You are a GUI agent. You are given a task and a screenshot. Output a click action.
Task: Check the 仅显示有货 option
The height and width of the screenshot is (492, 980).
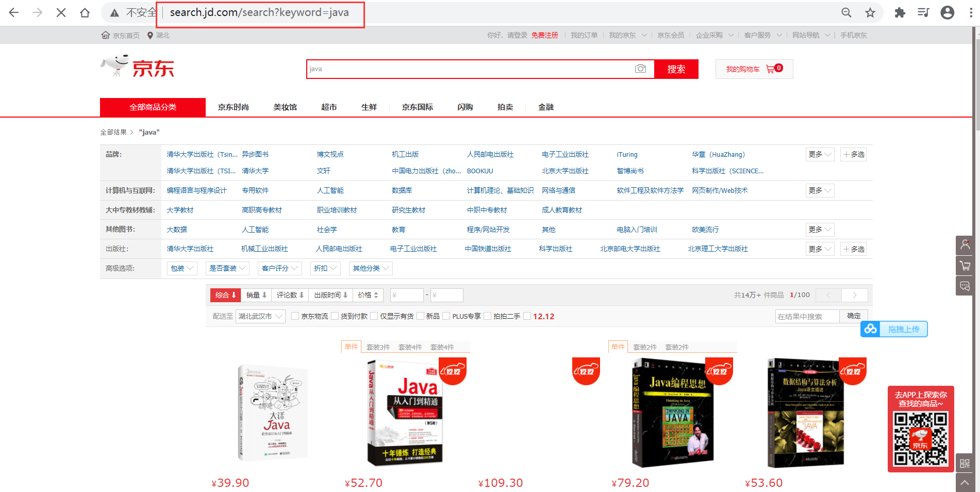pyautogui.click(x=374, y=316)
